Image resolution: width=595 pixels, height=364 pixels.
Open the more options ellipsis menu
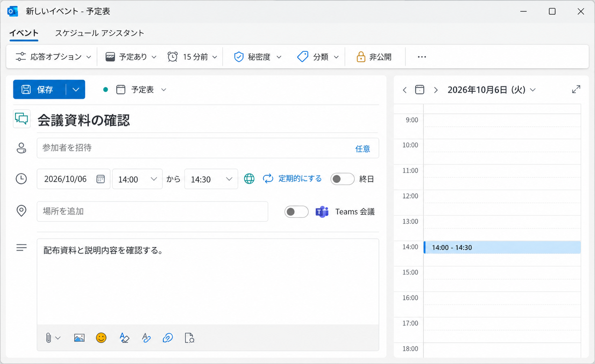pyautogui.click(x=422, y=57)
